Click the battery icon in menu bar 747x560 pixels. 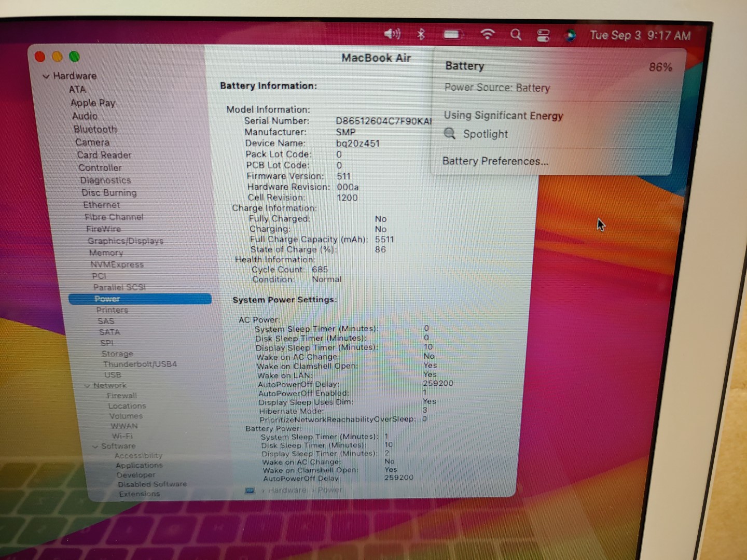(453, 35)
